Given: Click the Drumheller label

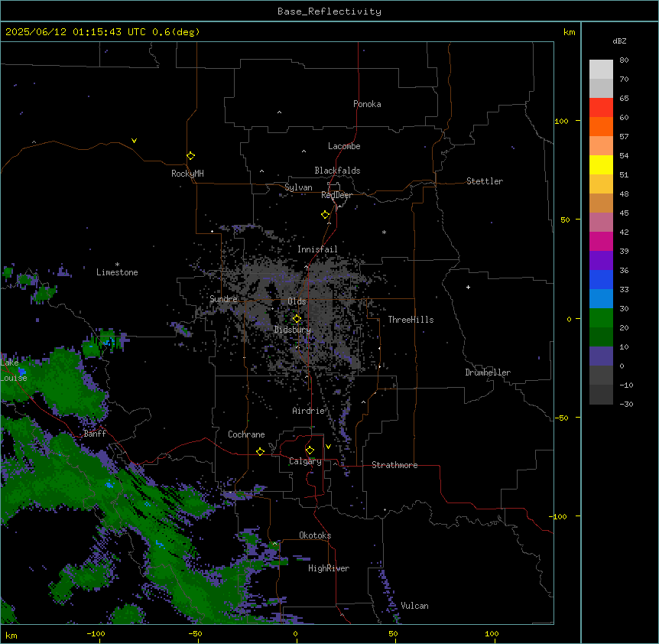Looking at the screenshot, I should coord(488,372).
